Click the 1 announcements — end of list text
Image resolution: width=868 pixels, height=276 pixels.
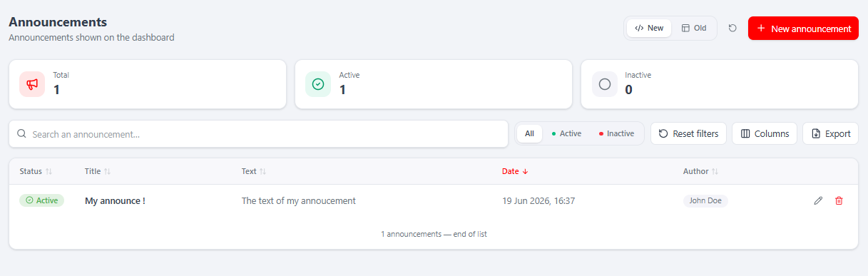click(434, 234)
